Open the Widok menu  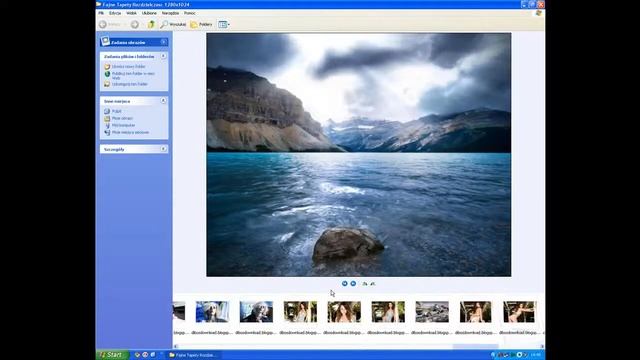[131, 13]
